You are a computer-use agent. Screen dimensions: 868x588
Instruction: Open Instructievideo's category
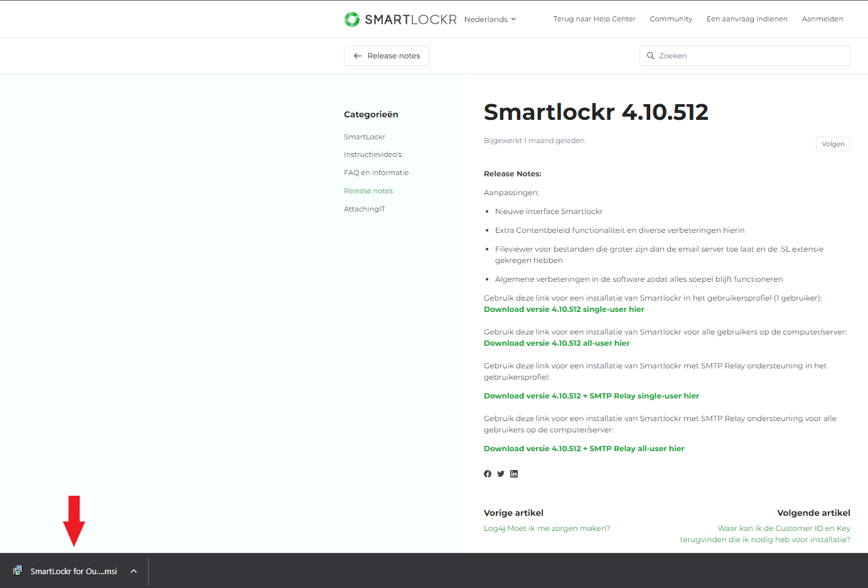[373, 154]
